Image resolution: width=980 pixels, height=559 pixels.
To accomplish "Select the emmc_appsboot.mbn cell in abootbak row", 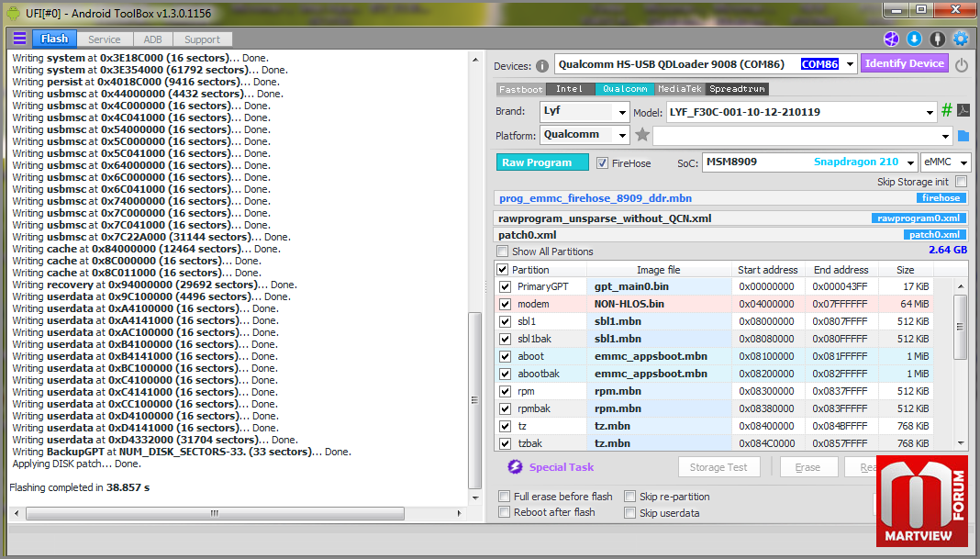I will (659, 374).
